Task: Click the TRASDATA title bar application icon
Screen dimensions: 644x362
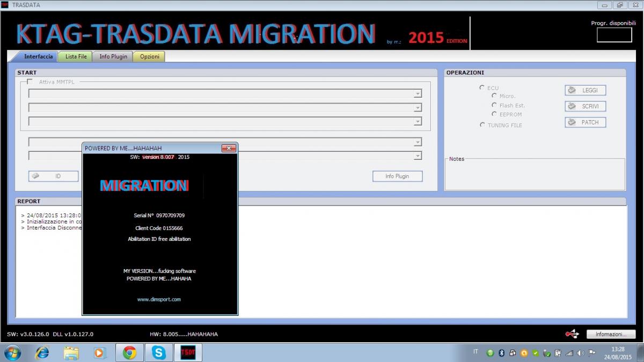Action: click(x=5, y=5)
